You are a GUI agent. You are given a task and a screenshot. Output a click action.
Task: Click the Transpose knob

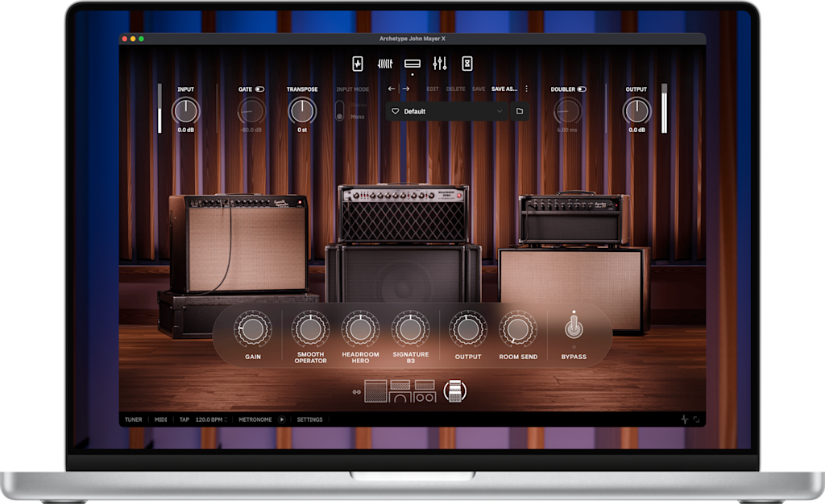302,111
